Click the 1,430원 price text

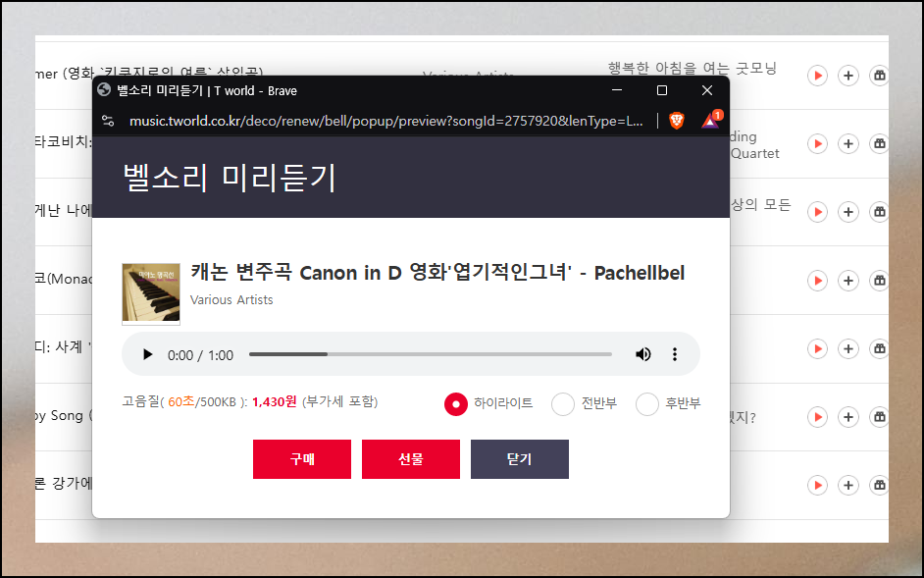pyautogui.click(x=275, y=401)
